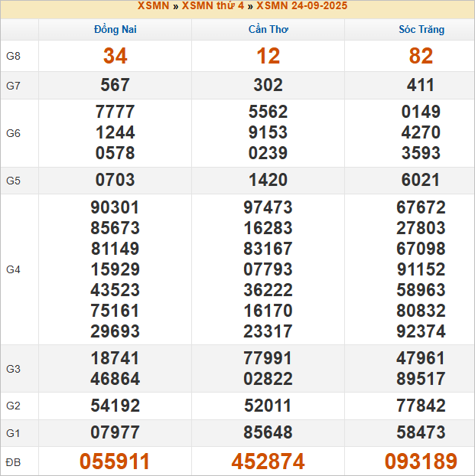Screen dimensions: 475x476
Task: Click the G5 result 1420
Action: (x=268, y=181)
